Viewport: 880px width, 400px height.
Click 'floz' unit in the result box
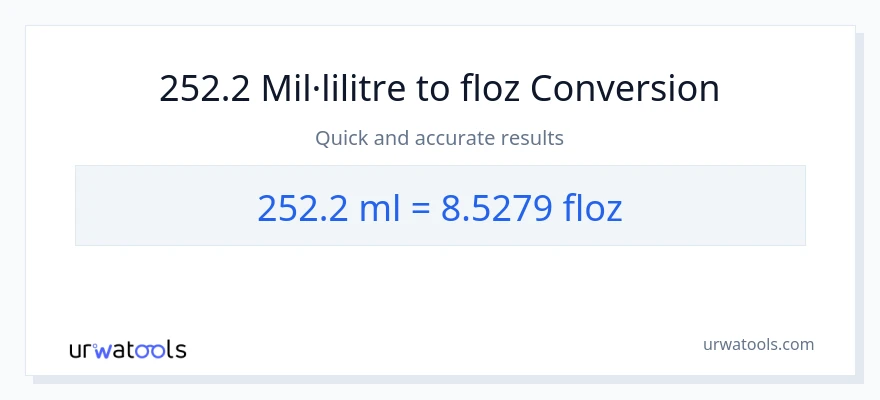tap(592, 208)
